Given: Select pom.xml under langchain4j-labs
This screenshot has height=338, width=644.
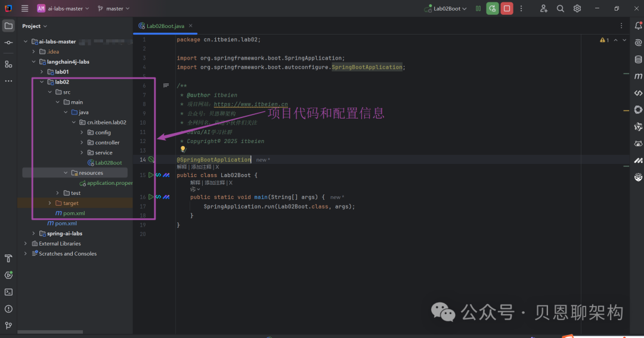Looking at the screenshot, I should [62, 224].
